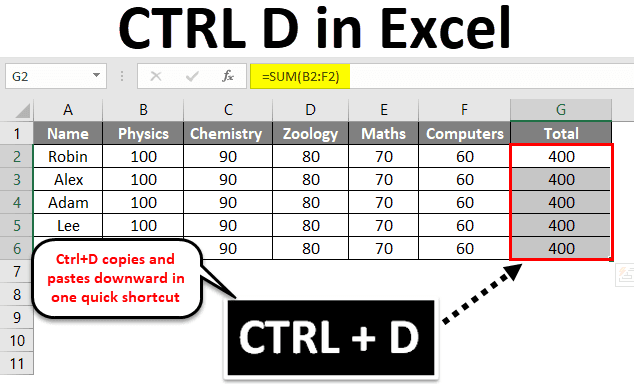Select row 2 header
The width and height of the screenshot is (634, 384).
pyautogui.click(x=17, y=156)
